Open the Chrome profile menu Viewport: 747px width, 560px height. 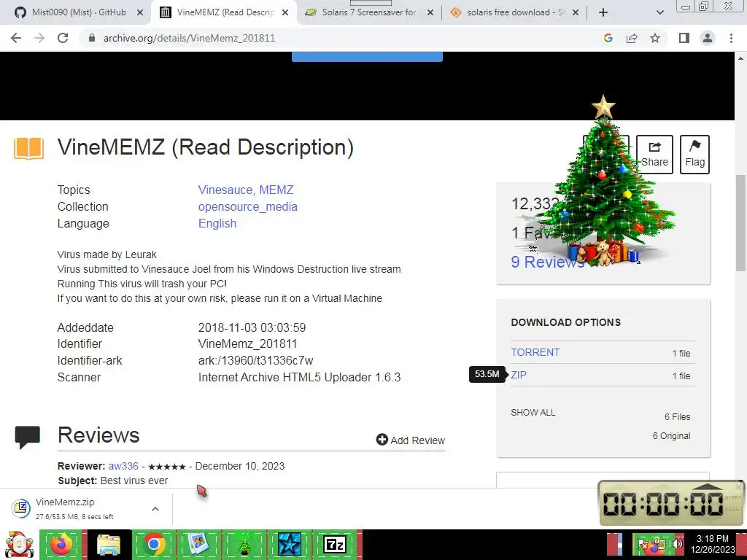click(x=708, y=38)
